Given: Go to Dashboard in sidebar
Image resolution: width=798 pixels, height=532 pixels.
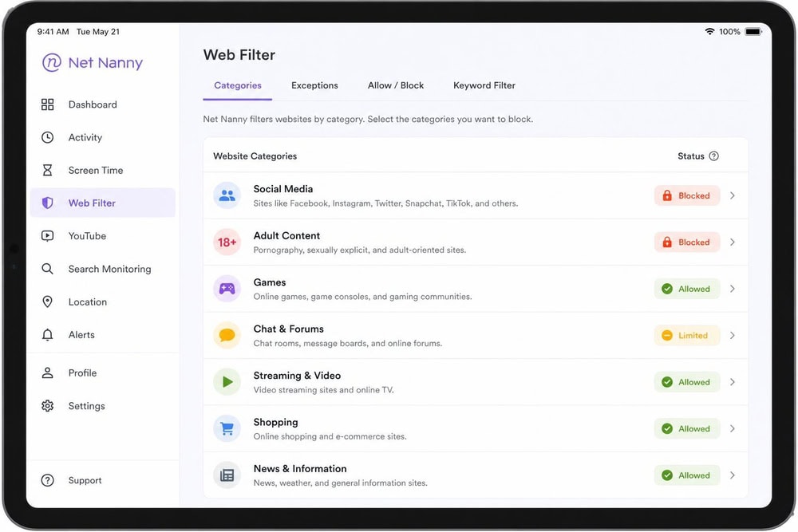Looking at the screenshot, I should (x=93, y=104).
